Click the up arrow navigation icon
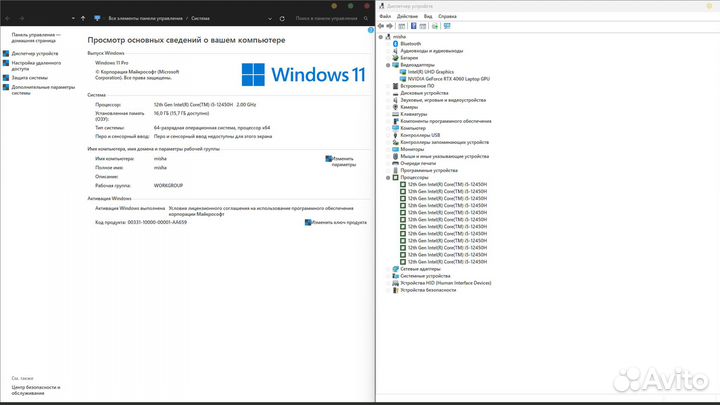This screenshot has width=720, height=405. [x=81, y=18]
